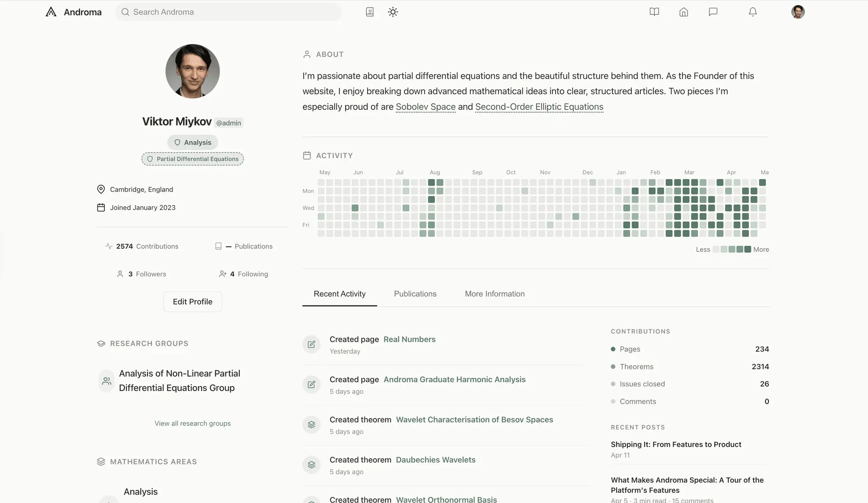This screenshot has height=503, width=868.
Task: Click the contributions pulse icon
Action: 109,246
